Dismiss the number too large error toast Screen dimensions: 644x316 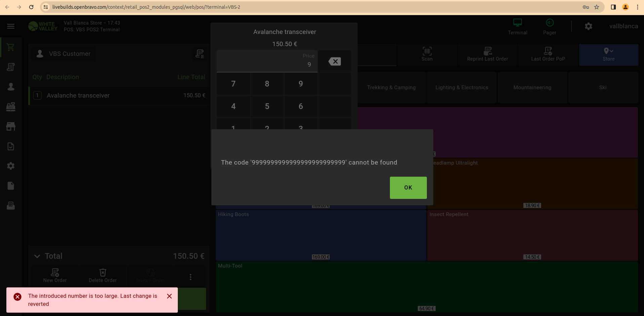click(x=169, y=296)
